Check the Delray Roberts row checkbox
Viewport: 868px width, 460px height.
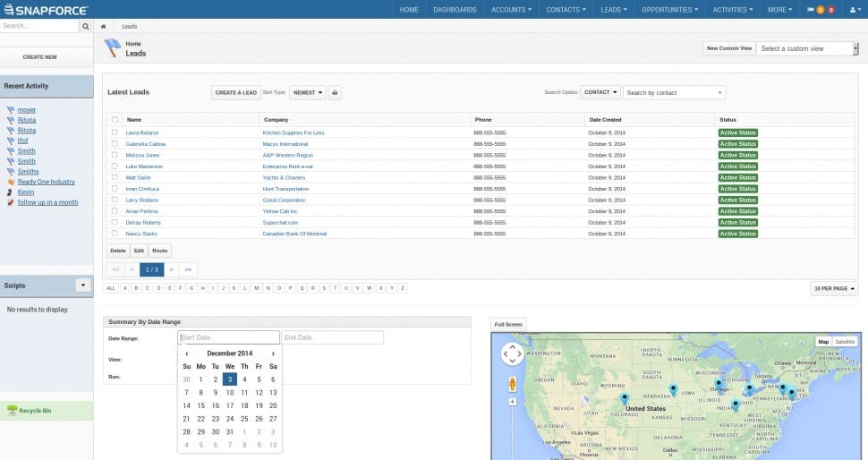point(115,222)
